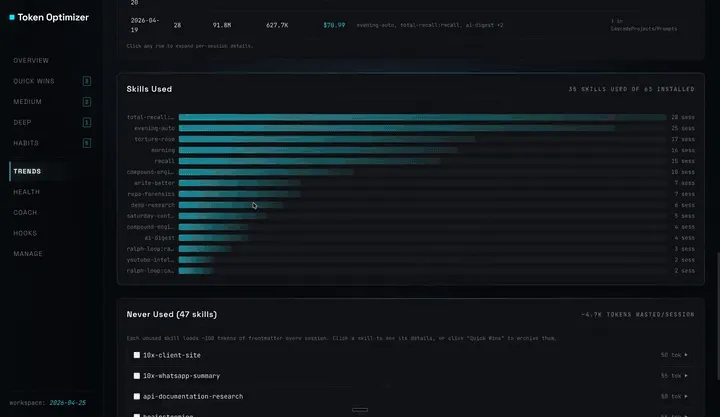Viewport: 720px width, 417px height.
Task: Click the write-better skill label
Action: (x=154, y=183)
